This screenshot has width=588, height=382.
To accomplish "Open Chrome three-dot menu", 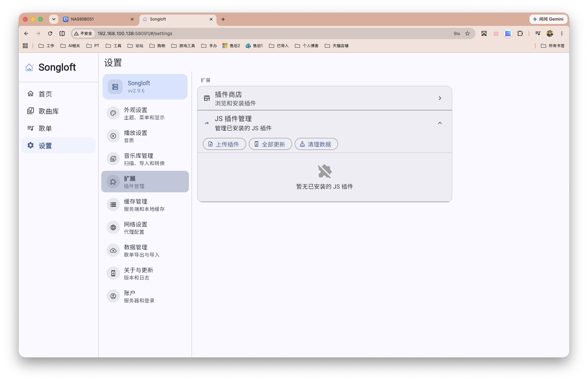I will coord(562,33).
